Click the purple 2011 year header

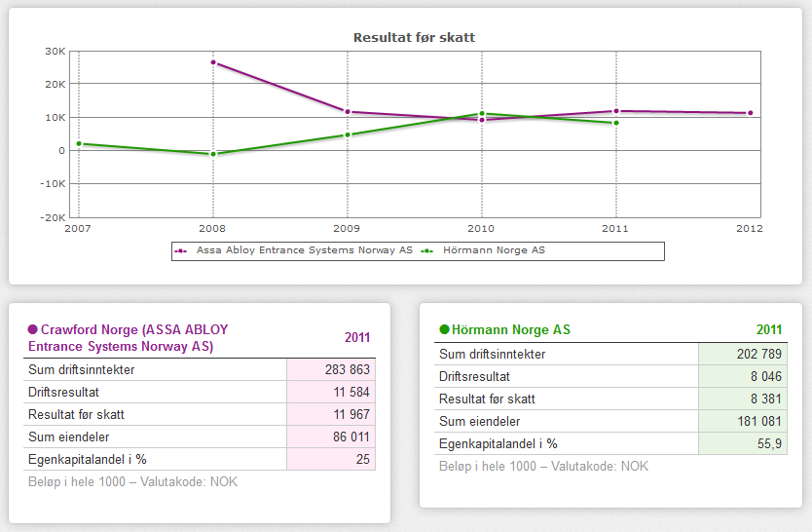click(x=357, y=338)
